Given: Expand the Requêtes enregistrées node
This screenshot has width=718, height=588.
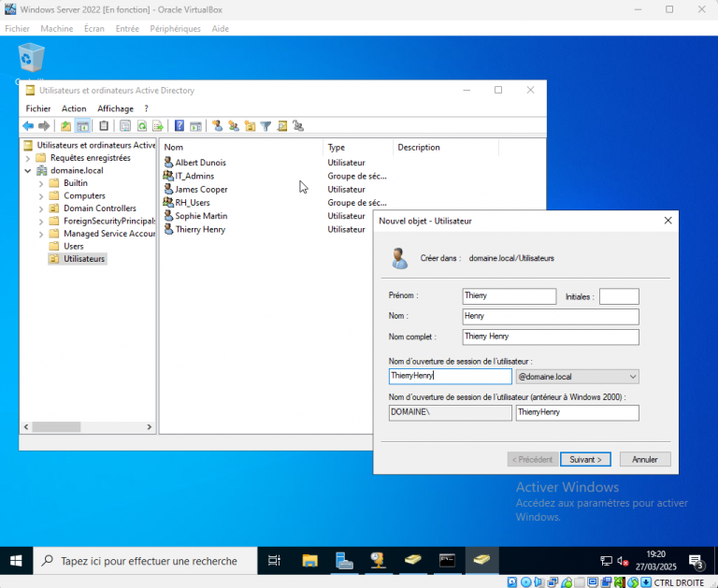Looking at the screenshot, I should (x=28, y=158).
